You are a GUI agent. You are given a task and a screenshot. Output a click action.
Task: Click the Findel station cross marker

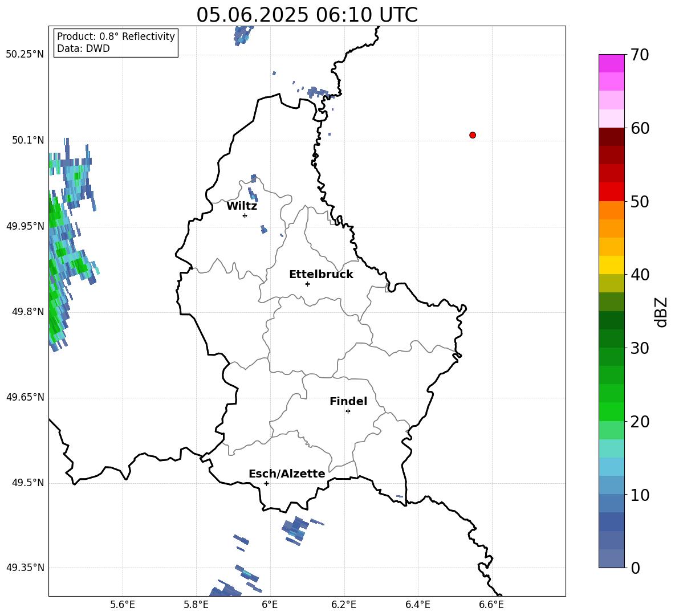click(x=348, y=411)
